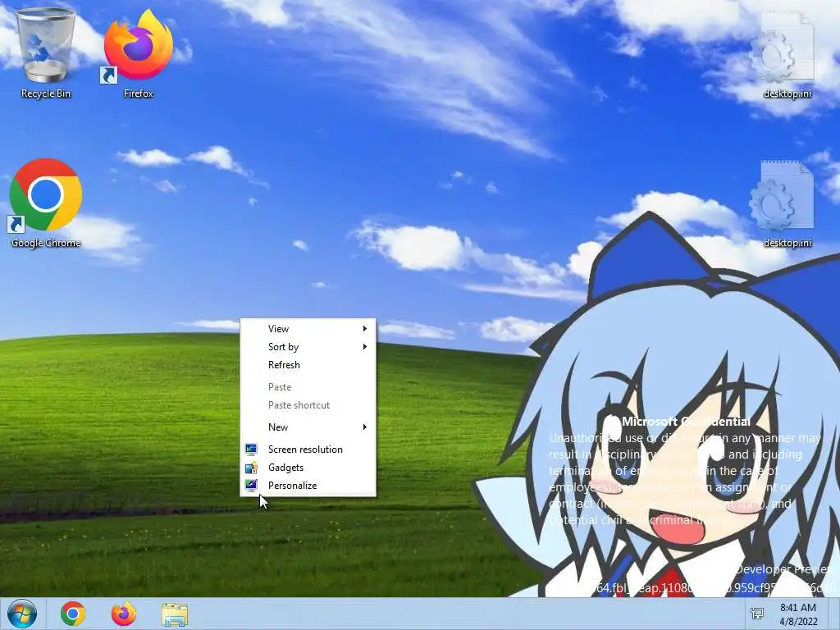Open the 8:41 AM clock in tray
The image size is (840, 630).
(x=798, y=614)
